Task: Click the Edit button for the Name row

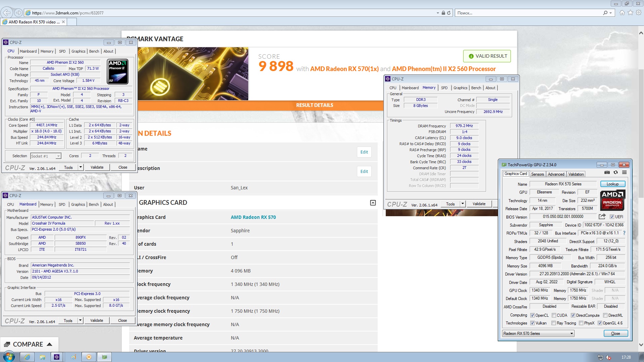Action: [364, 152]
